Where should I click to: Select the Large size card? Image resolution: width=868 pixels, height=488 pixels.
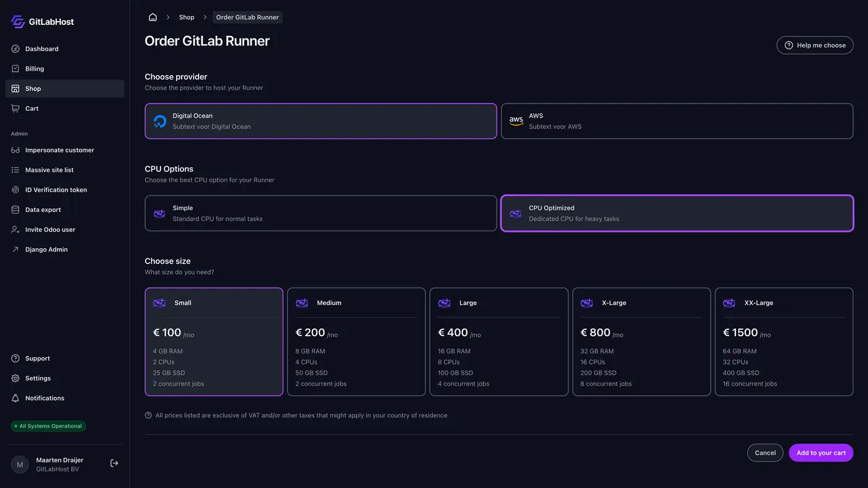[499, 342]
